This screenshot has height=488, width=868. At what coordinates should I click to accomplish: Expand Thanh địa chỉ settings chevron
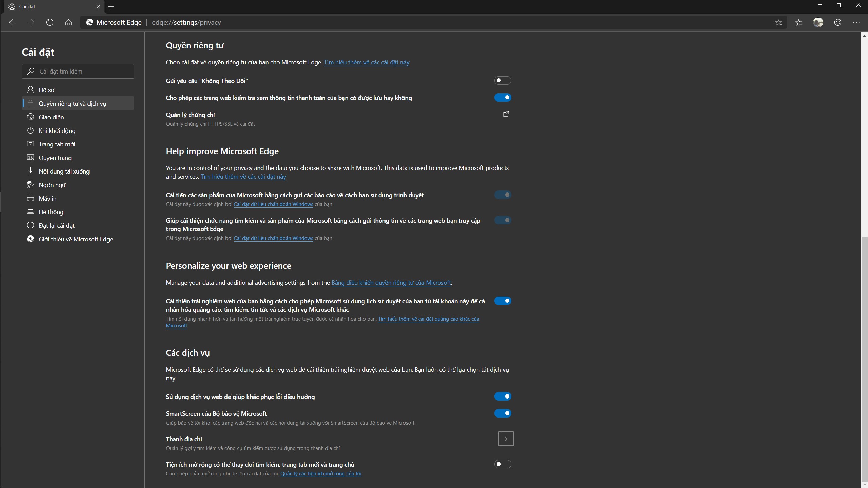[506, 439]
